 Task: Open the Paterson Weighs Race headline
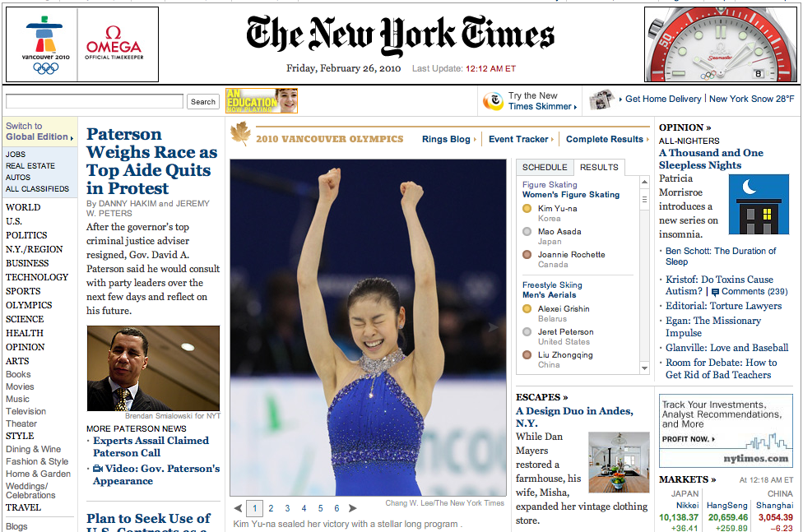151,161
